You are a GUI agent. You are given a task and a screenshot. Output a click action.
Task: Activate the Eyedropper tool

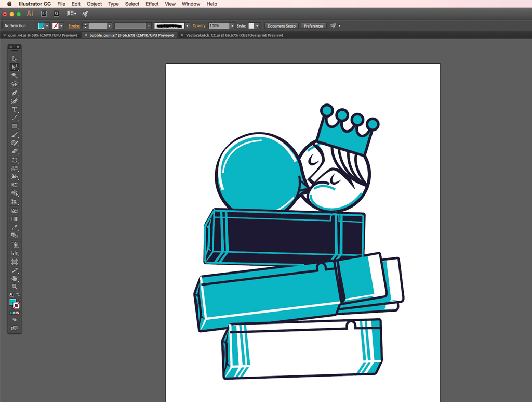coord(15,227)
